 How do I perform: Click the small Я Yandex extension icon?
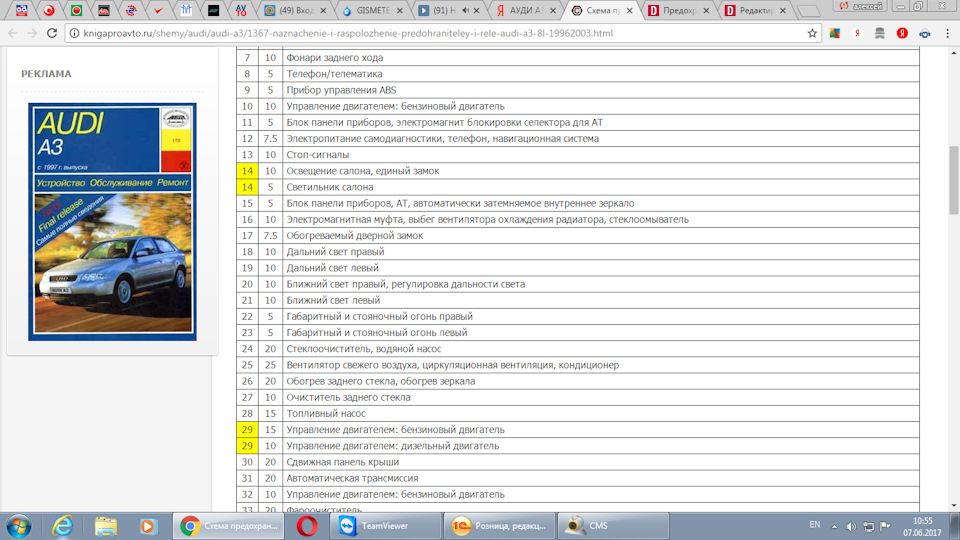tap(857, 34)
